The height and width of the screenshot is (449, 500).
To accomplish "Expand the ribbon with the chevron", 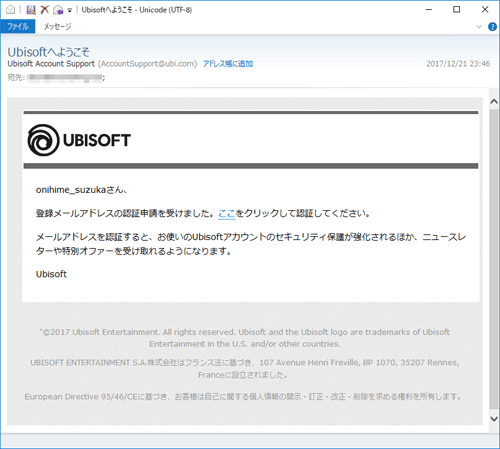I will click(479, 27).
